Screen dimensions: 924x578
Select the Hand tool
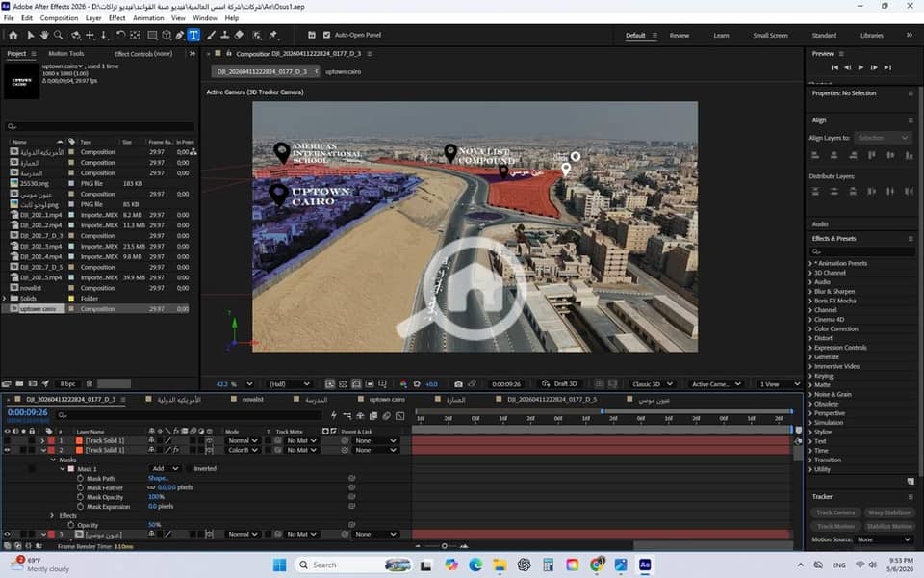tap(44, 35)
